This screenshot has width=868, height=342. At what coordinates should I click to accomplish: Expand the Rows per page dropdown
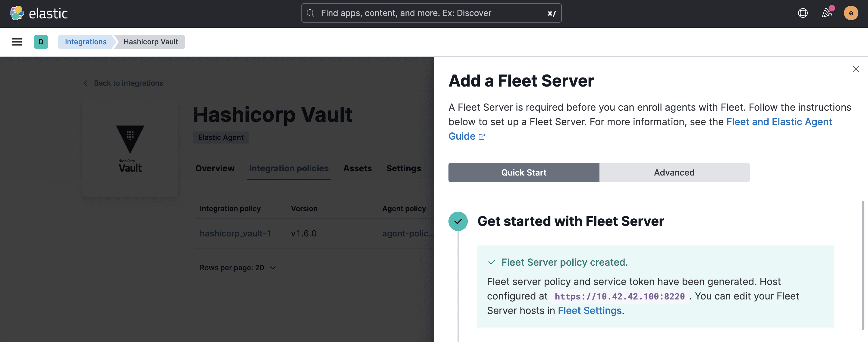238,268
